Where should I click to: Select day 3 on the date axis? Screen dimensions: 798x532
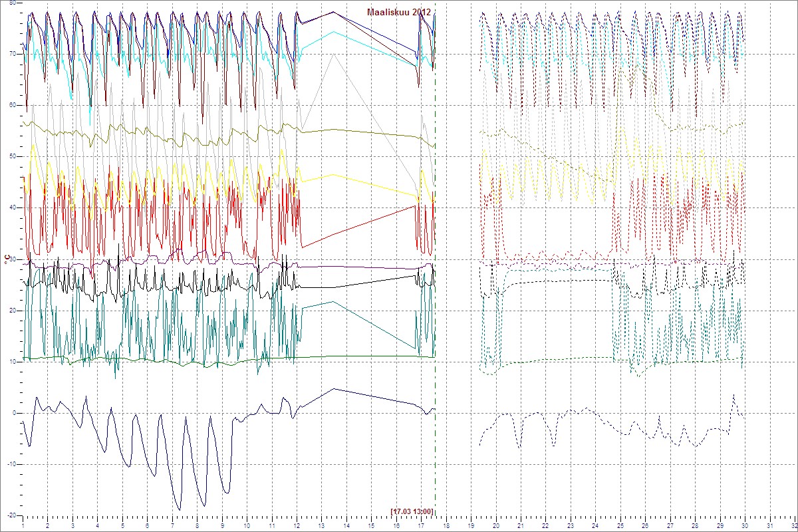coord(72,525)
